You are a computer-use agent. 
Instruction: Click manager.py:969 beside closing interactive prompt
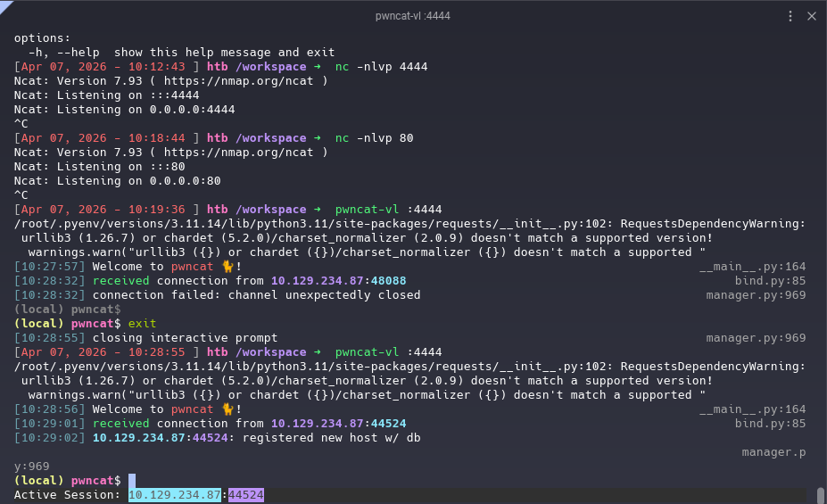click(x=756, y=338)
